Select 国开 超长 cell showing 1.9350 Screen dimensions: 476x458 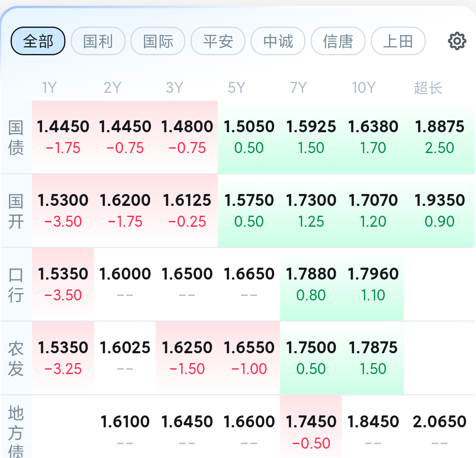[439, 211]
